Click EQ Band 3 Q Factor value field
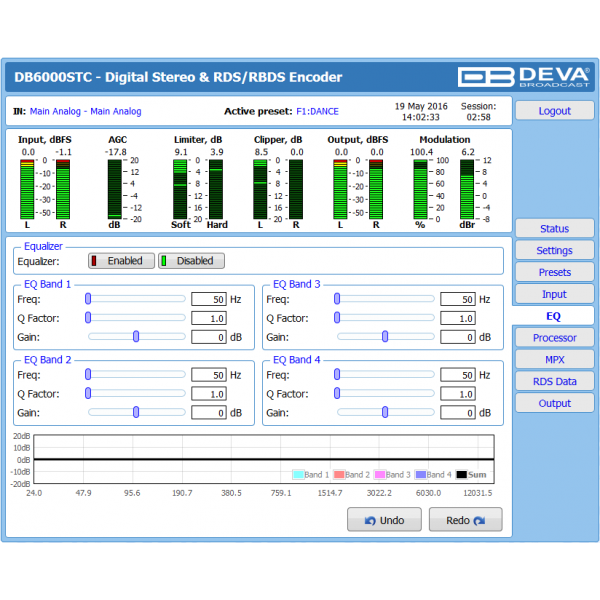The width and height of the screenshot is (600, 600). click(x=458, y=318)
